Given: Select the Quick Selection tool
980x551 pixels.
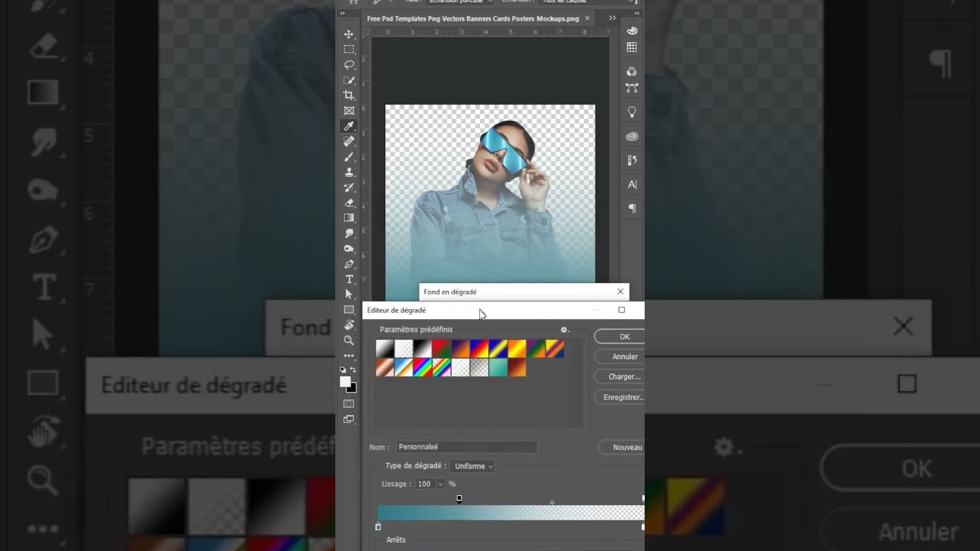Looking at the screenshot, I should (x=349, y=80).
